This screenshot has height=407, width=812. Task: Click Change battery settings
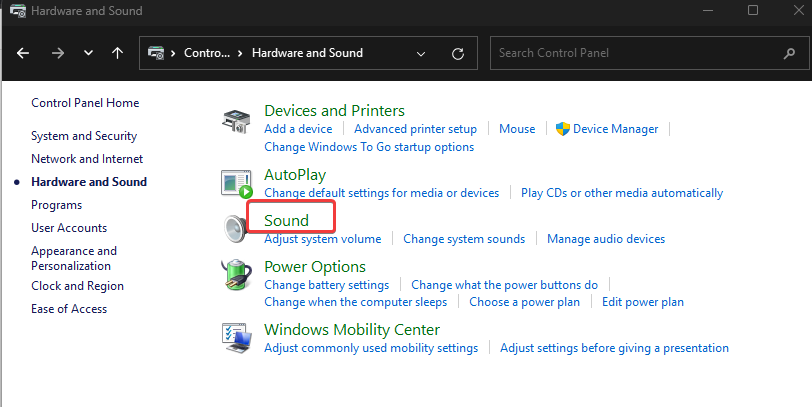tap(326, 285)
